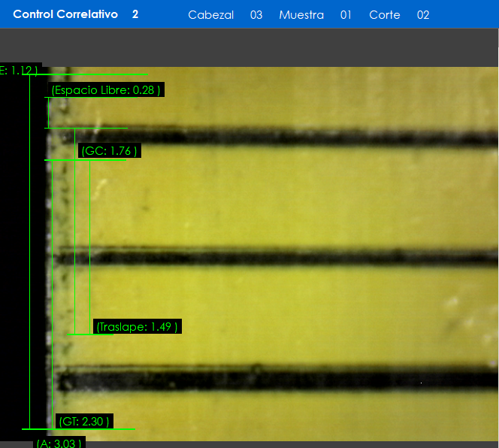Select the A: 3.03 measurement label
The height and width of the screenshot is (448, 499).
click(59, 443)
